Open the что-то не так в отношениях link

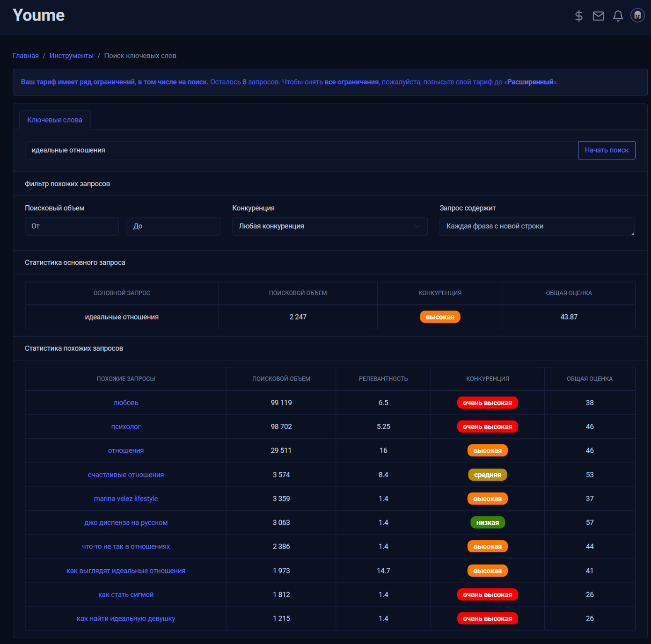click(x=126, y=546)
